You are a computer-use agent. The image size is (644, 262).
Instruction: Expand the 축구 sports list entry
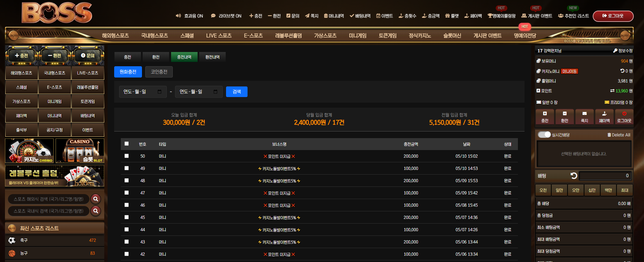pos(55,240)
